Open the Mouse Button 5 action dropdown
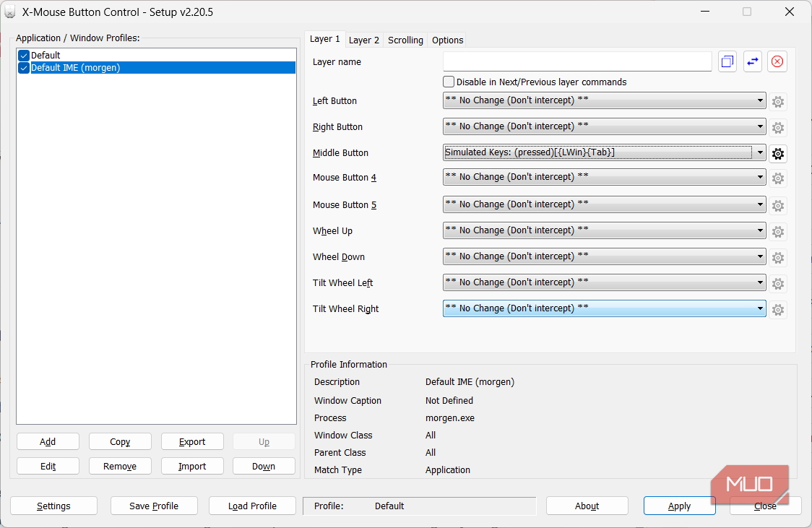This screenshot has height=528, width=812. [x=605, y=204]
